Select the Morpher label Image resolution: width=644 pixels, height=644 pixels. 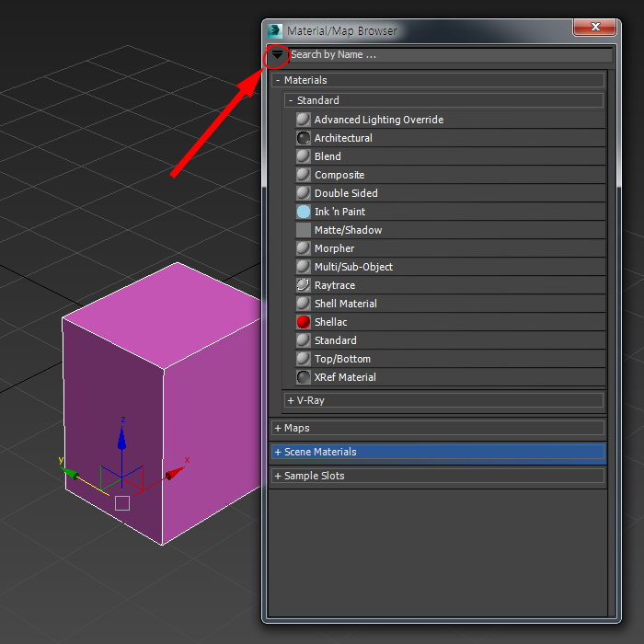(334, 248)
